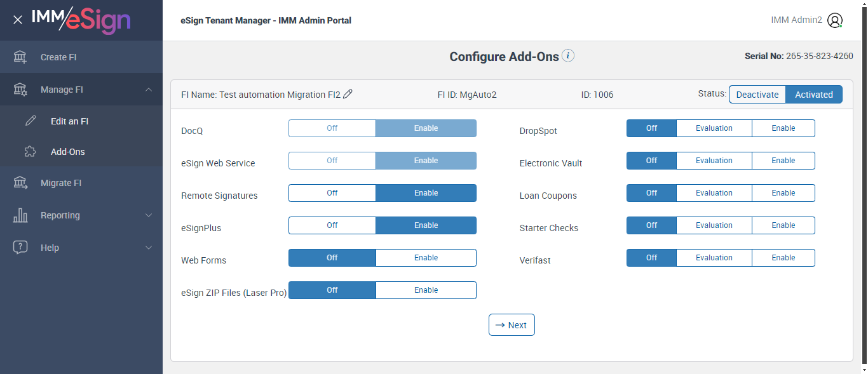Expand the Reporting menu
This screenshot has width=868, height=374.
149,215
